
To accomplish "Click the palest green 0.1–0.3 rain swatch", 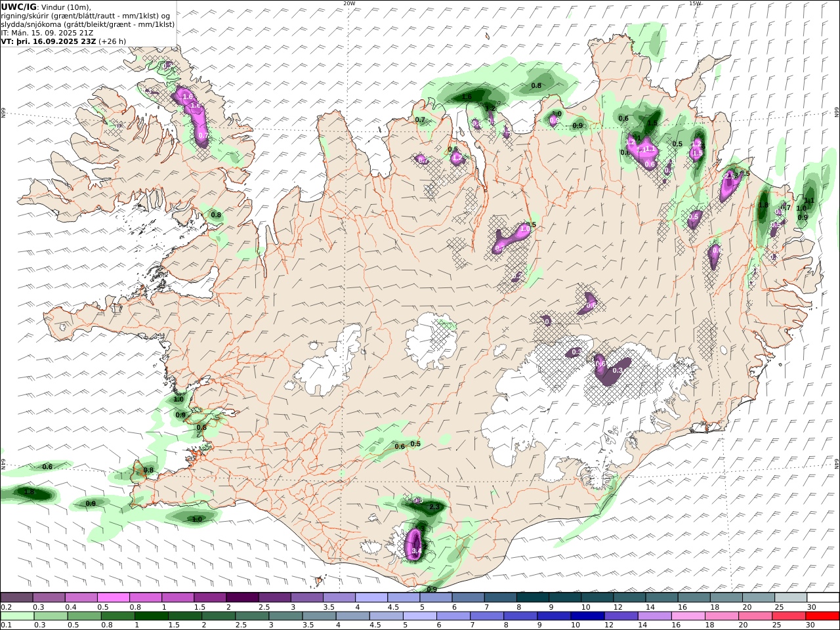I will (x=18, y=616).
